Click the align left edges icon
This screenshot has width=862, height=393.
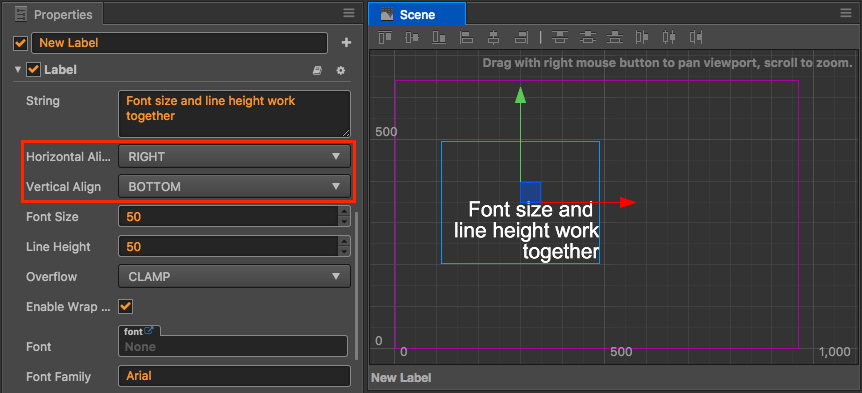coord(466,37)
